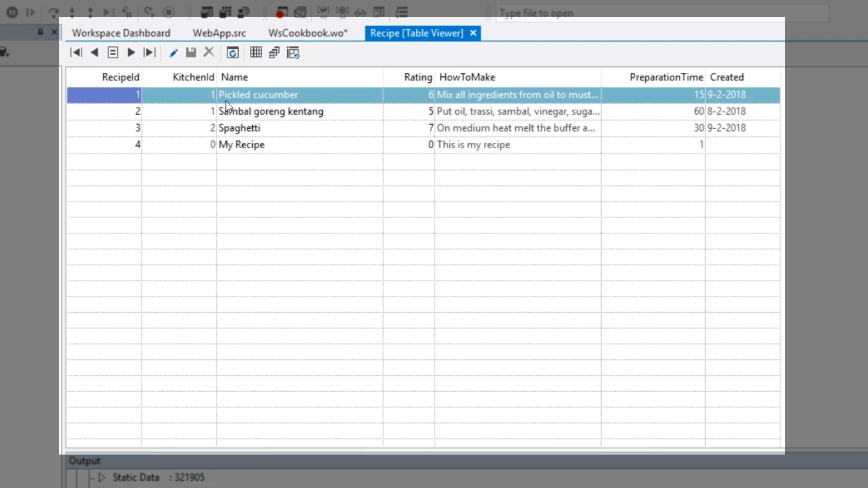Click the PreparationTime column header
The width and height of the screenshot is (868, 488).
click(x=666, y=77)
